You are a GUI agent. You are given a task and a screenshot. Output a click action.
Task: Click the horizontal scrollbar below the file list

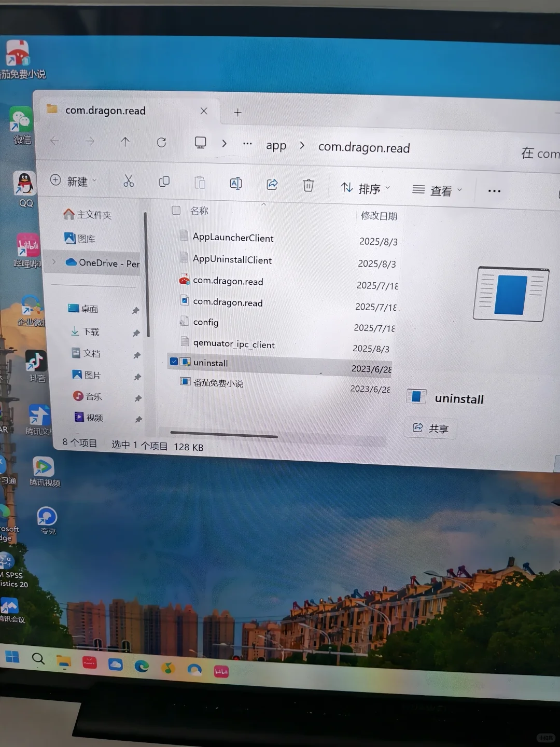point(223,435)
